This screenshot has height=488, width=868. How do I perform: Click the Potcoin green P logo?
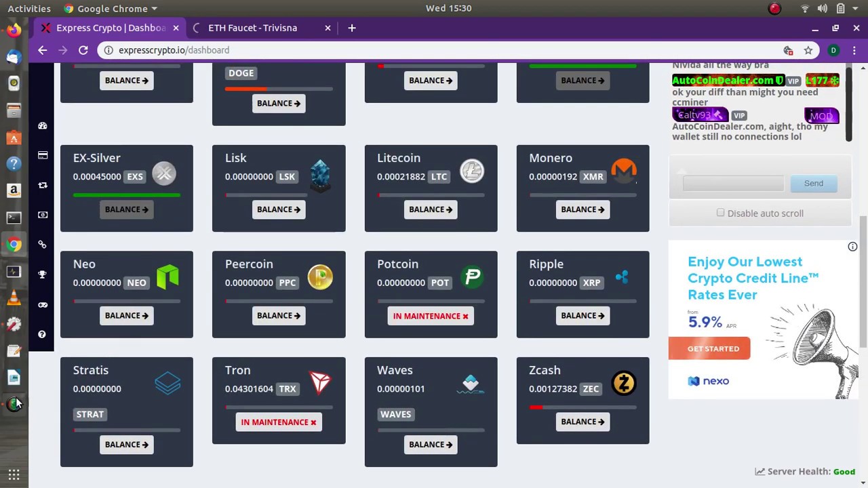pos(473,277)
